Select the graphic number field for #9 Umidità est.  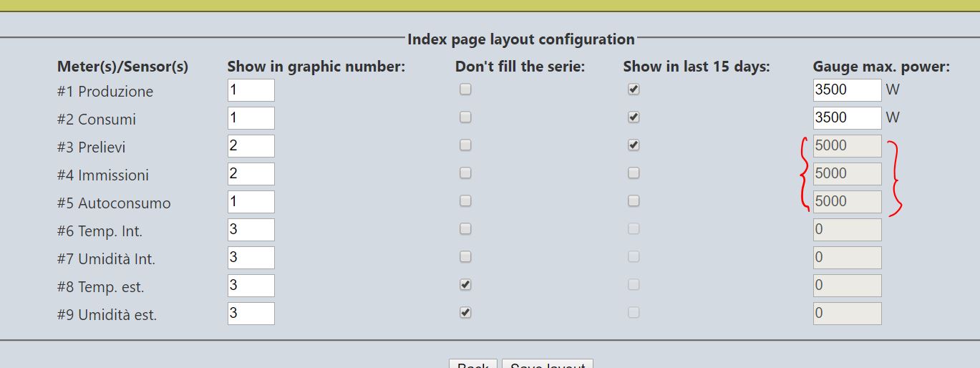point(251,314)
